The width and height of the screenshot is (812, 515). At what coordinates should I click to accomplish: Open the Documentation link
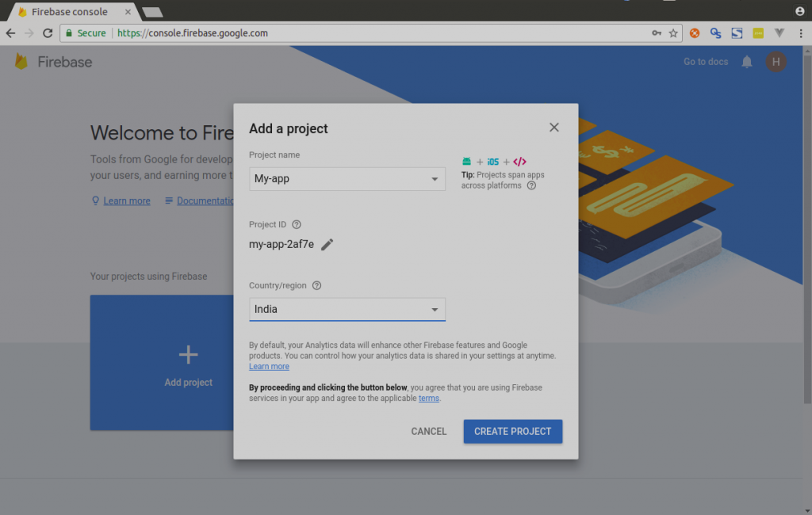click(205, 200)
